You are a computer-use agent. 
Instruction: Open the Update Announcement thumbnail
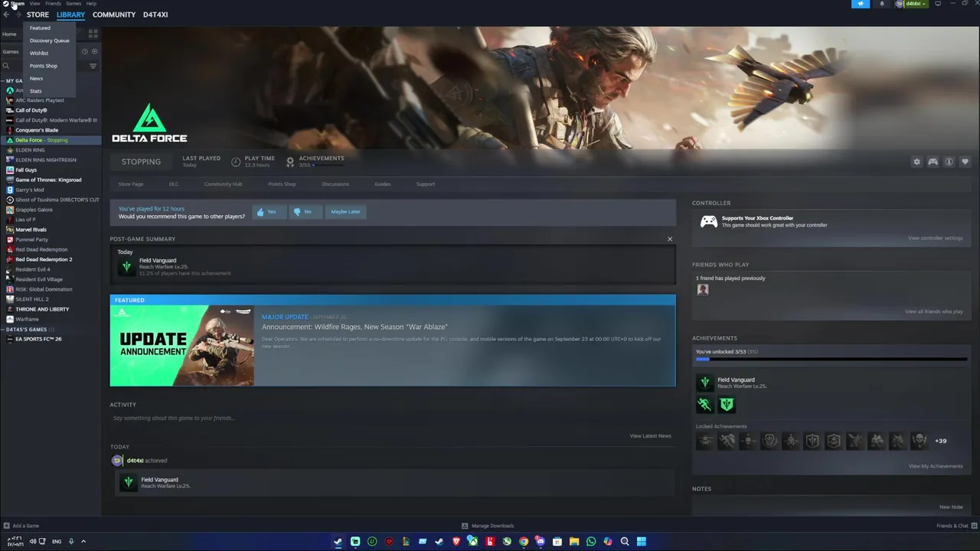(182, 345)
